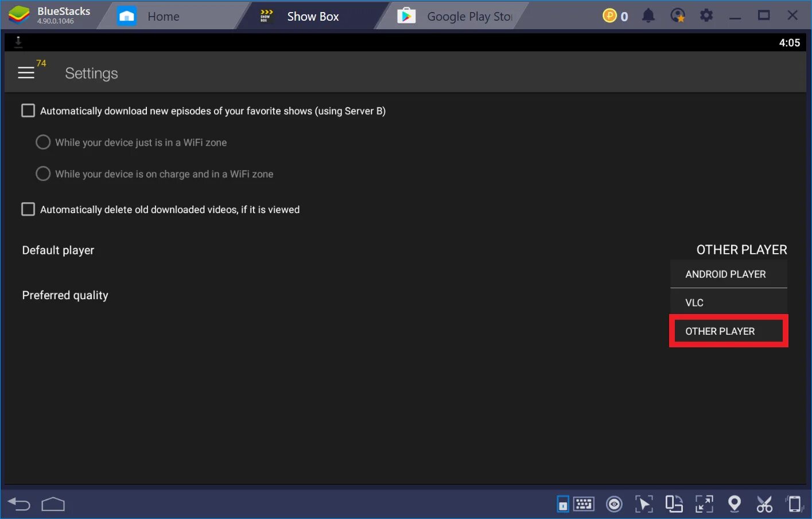Open the Default player dropdown showing OTHER PLAYER

pyautogui.click(x=741, y=250)
